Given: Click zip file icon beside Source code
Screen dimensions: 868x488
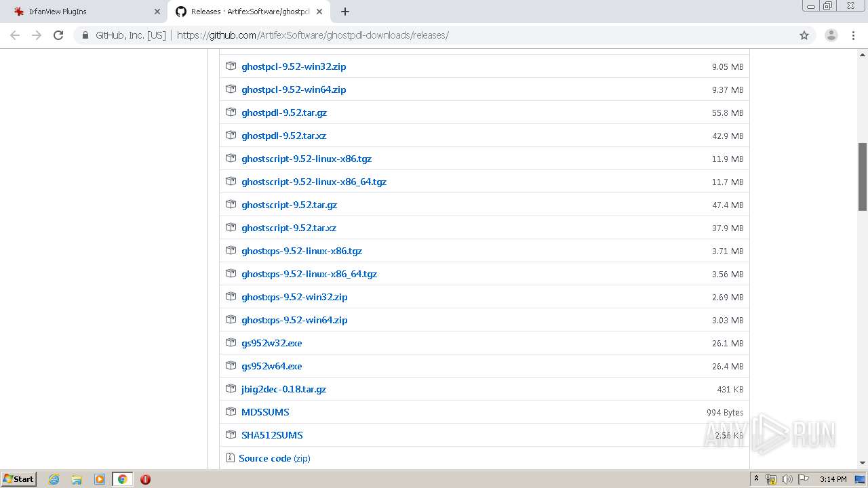Looking at the screenshot, I should click(x=230, y=458).
